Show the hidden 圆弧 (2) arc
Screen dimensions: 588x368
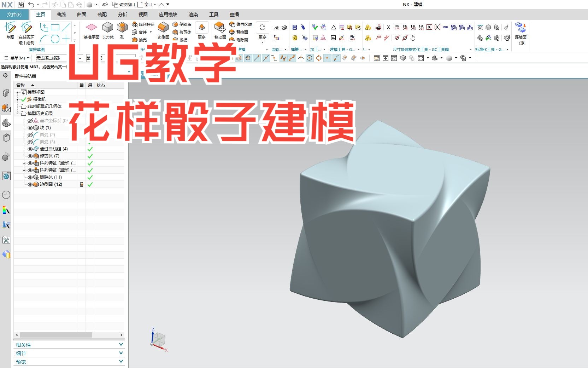pyautogui.click(x=30, y=134)
